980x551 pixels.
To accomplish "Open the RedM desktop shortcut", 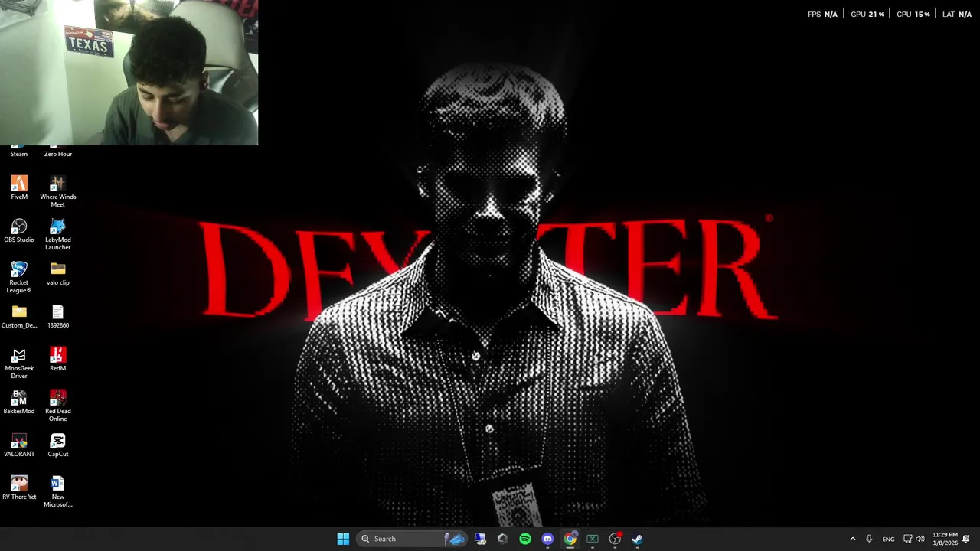I will tap(58, 360).
